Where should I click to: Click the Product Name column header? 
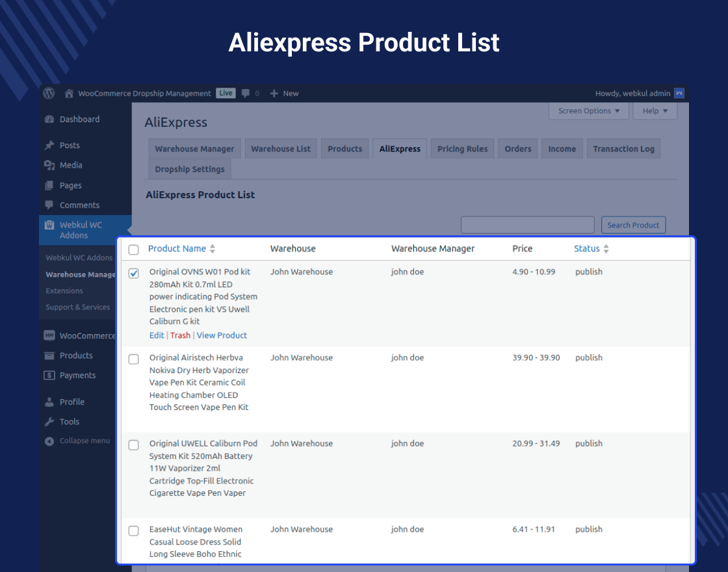click(x=177, y=248)
